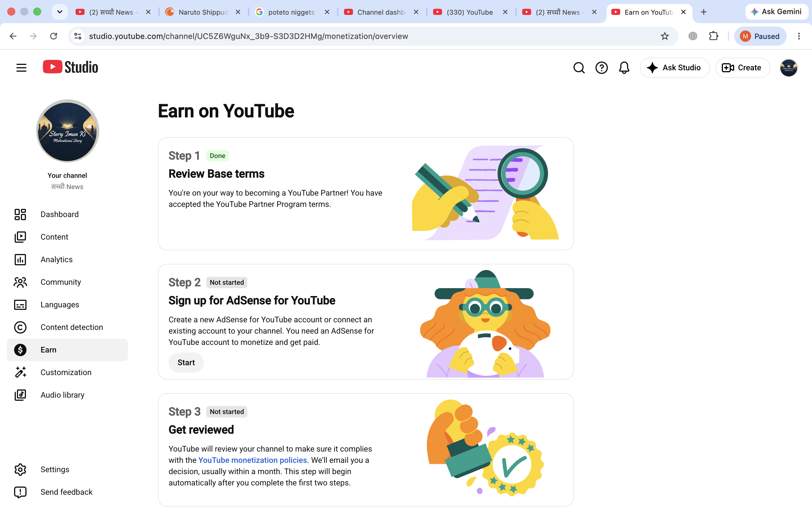812x508 pixels.
Task: Open Dashboard from the sidebar
Action: tap(67, 214)
